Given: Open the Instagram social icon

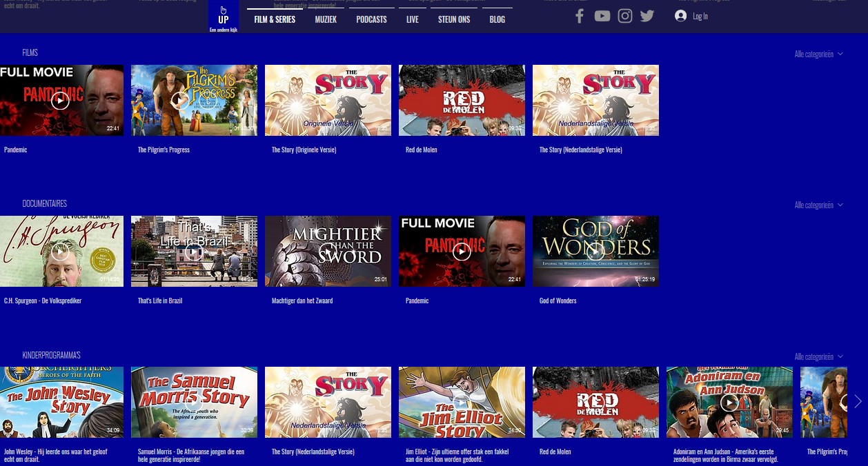Looking at the screenshot, I should tap(625, 16).
